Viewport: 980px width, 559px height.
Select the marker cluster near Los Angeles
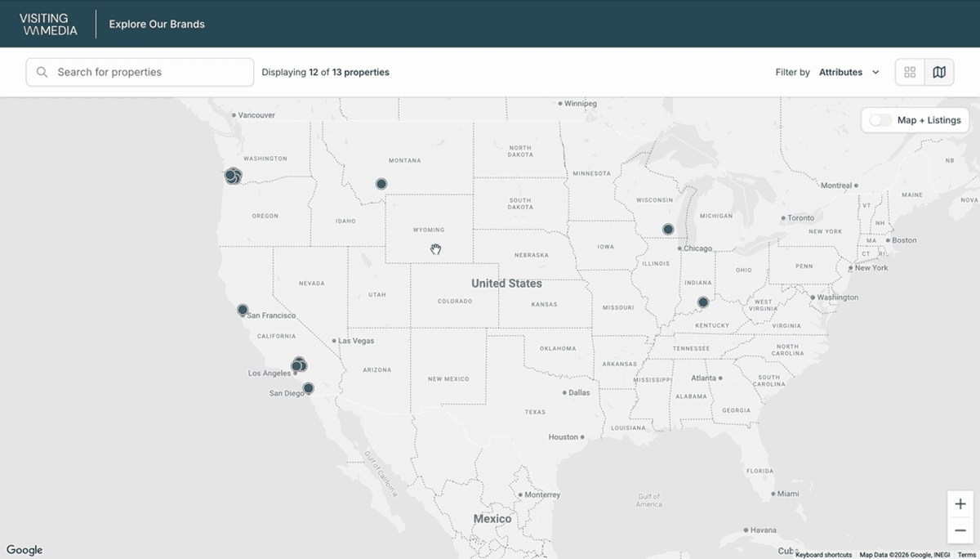pyautogui.click(x=299, y=364)
